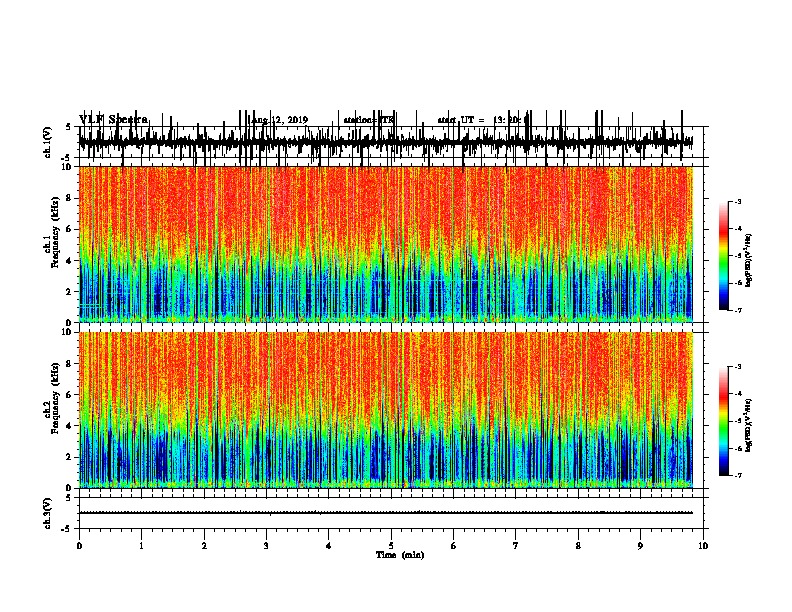Click time axis tick label '10'
792x612 pixels.
tap(703, 546)
